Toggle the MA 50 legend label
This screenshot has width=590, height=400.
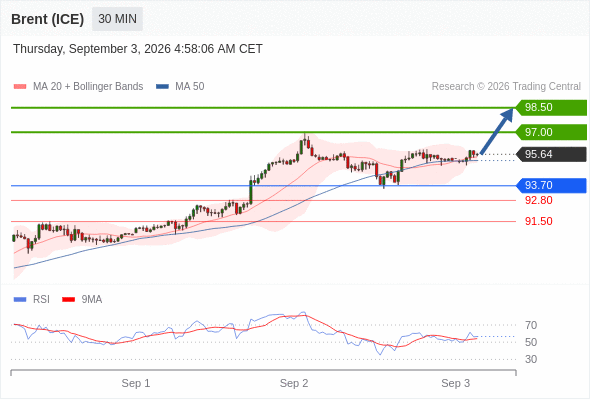click(x=190, y=87)
